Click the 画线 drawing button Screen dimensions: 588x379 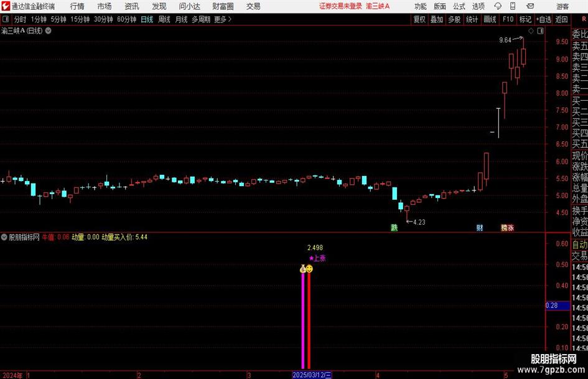490,19
